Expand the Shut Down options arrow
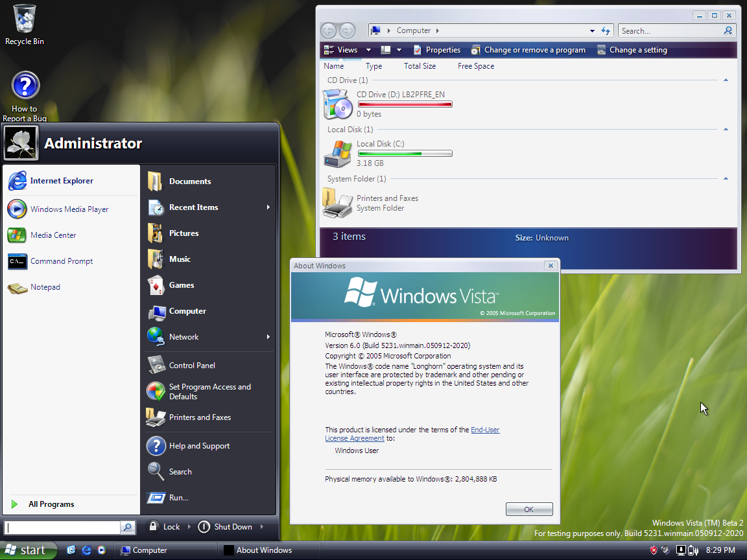This screenshot has height=560, width=747. point(262,527)
